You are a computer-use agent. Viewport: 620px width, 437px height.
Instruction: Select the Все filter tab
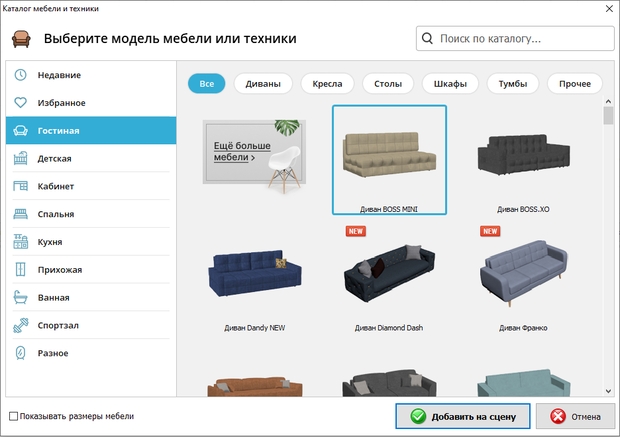coord(206,83)
